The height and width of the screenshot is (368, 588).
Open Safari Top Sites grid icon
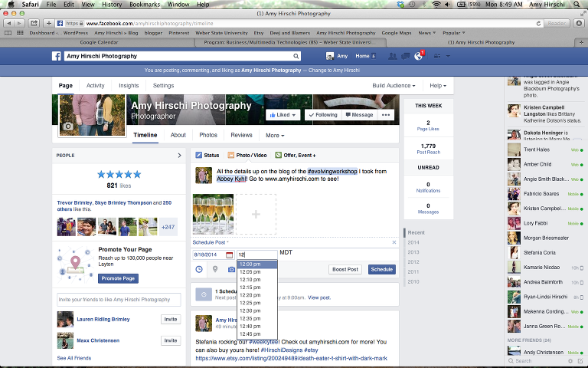(20, 33)
